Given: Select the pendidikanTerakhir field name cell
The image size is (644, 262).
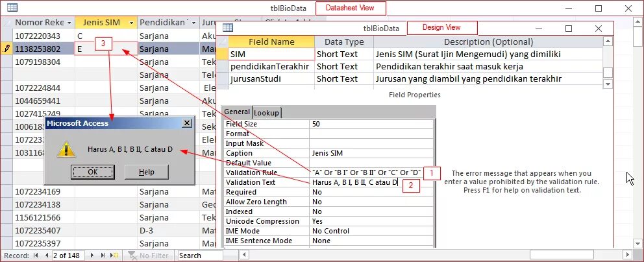Looking at the screenshot, I should (x=271, y=66).
